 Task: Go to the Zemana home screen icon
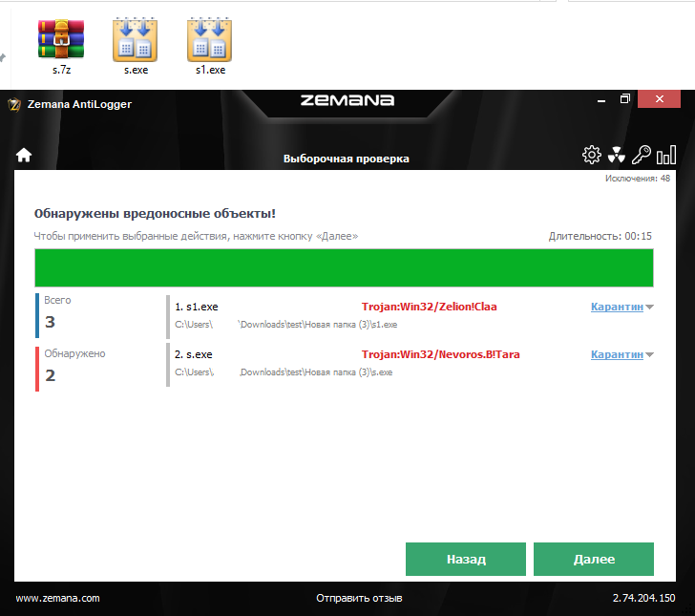point(24,156)
